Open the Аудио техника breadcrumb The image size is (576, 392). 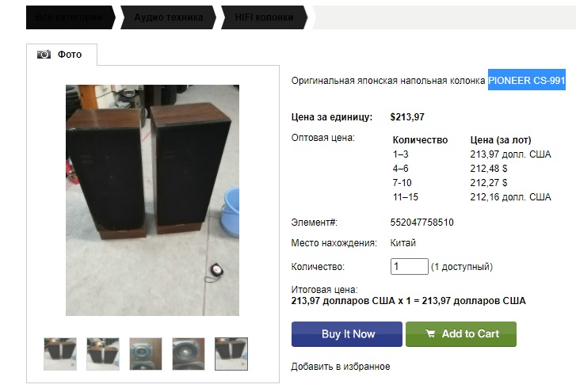tap(168, 17)
